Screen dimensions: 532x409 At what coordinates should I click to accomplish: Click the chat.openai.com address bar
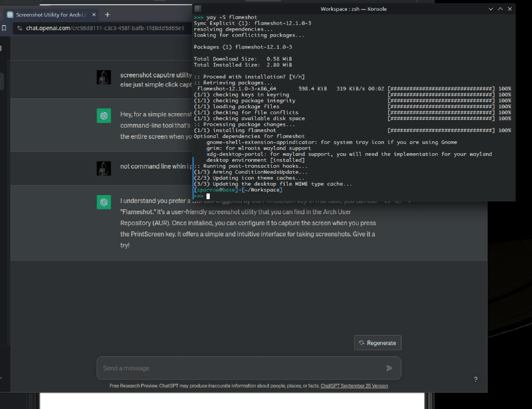[x=104, y=28]
